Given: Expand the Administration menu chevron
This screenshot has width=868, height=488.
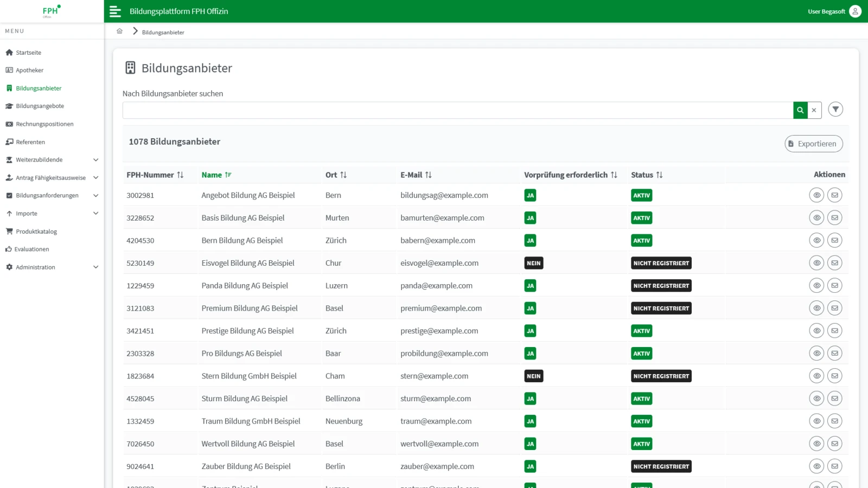Looking at the screenshot, I should click(x=95, y=267).
